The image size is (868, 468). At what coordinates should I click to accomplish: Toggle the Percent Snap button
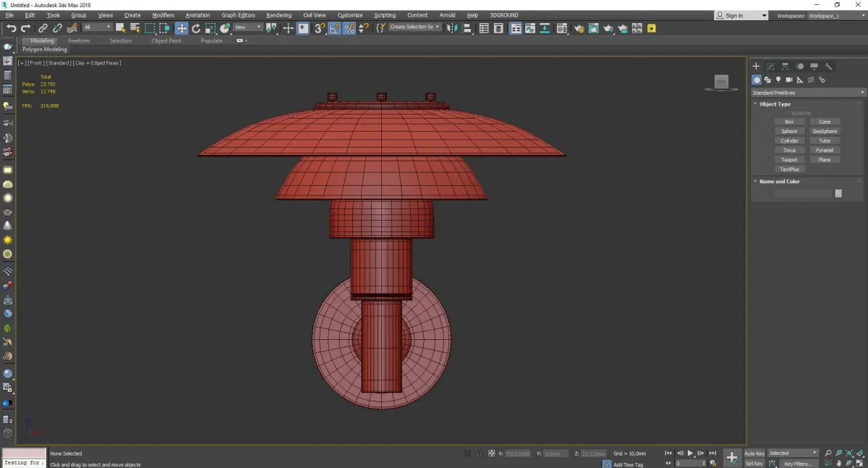tap(349, 28)
